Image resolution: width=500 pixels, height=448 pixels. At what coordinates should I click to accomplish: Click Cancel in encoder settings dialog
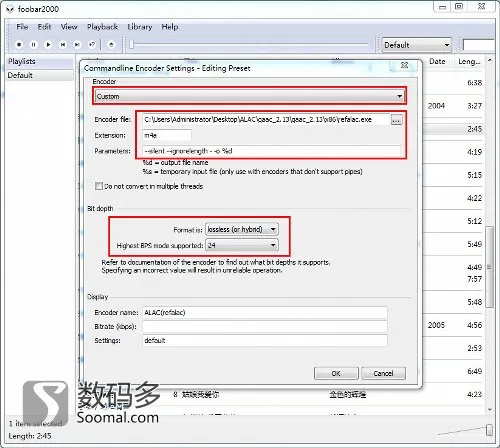[x=383, y=373]
